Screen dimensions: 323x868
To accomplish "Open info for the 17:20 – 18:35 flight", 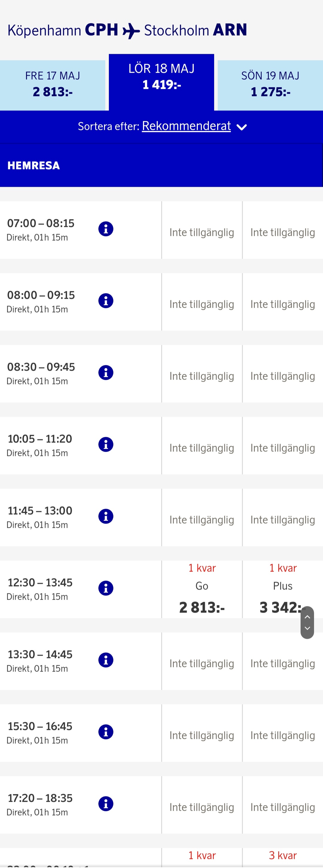I will pos(106,804).
